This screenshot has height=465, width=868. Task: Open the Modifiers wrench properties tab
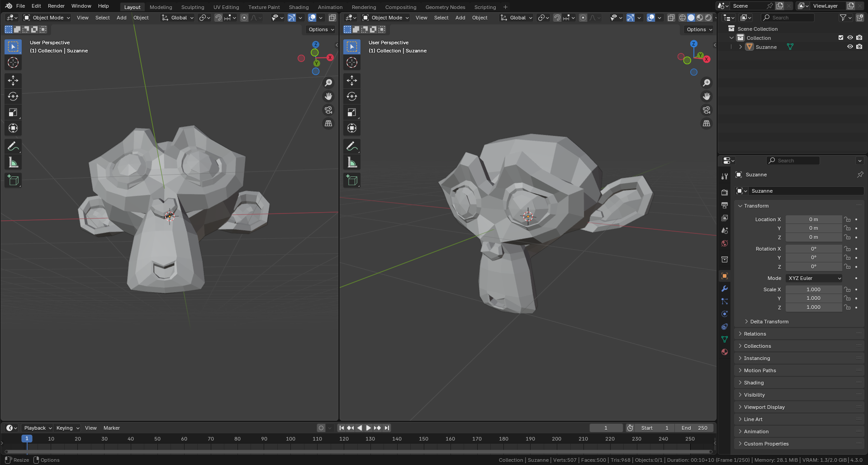click(725, 289)
